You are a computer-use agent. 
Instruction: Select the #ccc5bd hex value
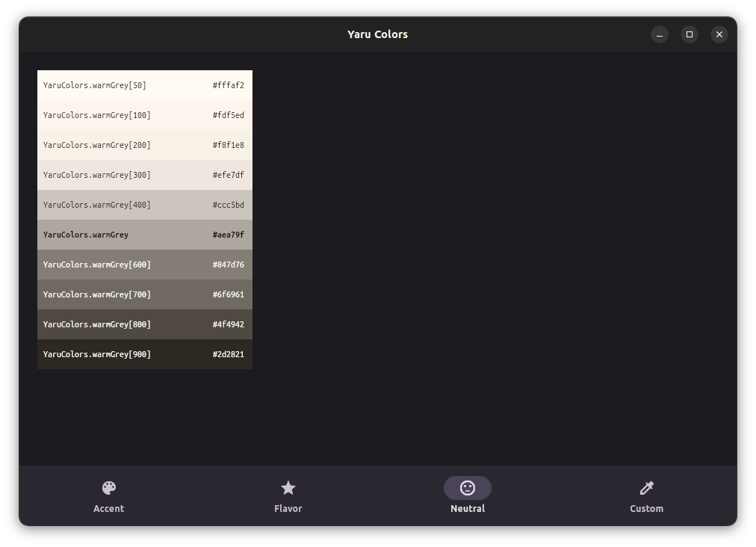click(229, 205)
